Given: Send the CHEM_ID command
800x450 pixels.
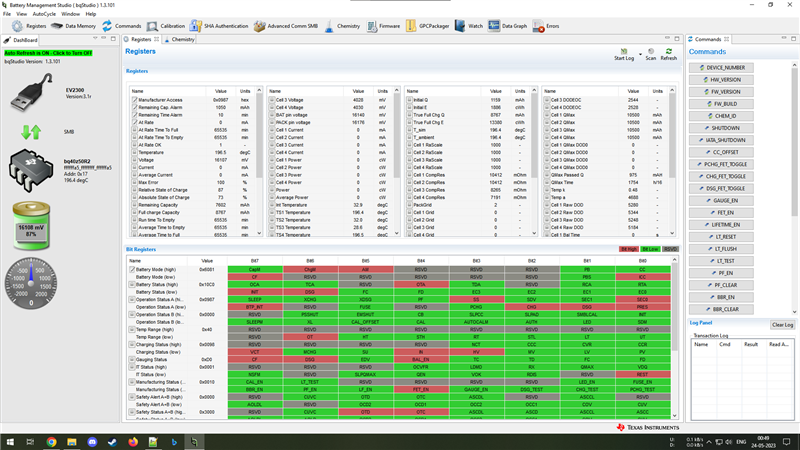Looking at the screenshot, I should [721, 116].
